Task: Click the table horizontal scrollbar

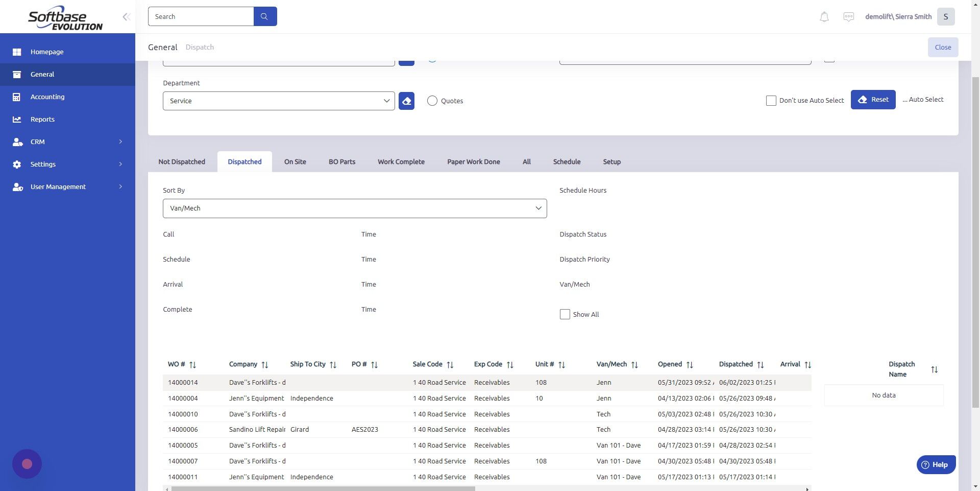Action: [x=323, y=489]
